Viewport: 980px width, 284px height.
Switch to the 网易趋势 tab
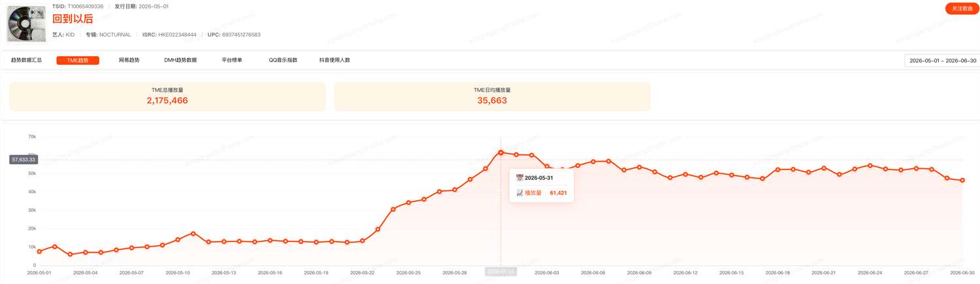129,60
